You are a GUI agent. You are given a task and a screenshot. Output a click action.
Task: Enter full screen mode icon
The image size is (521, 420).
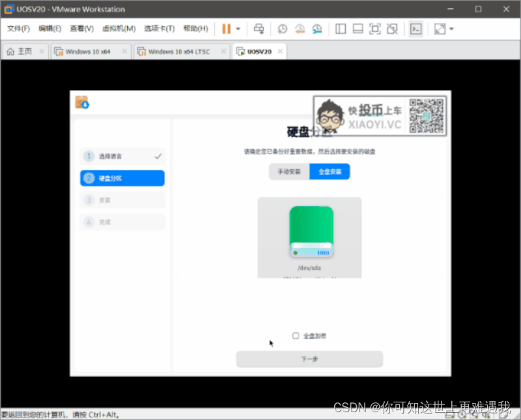click(375, 29)
